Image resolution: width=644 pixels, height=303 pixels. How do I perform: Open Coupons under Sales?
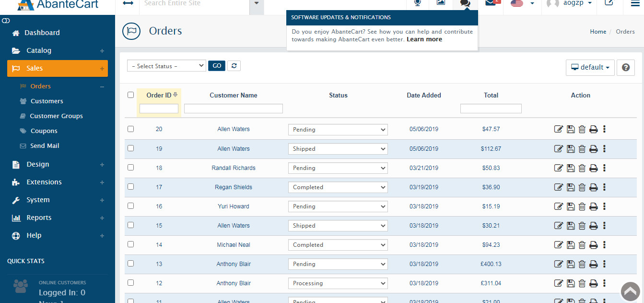point(44,131)
